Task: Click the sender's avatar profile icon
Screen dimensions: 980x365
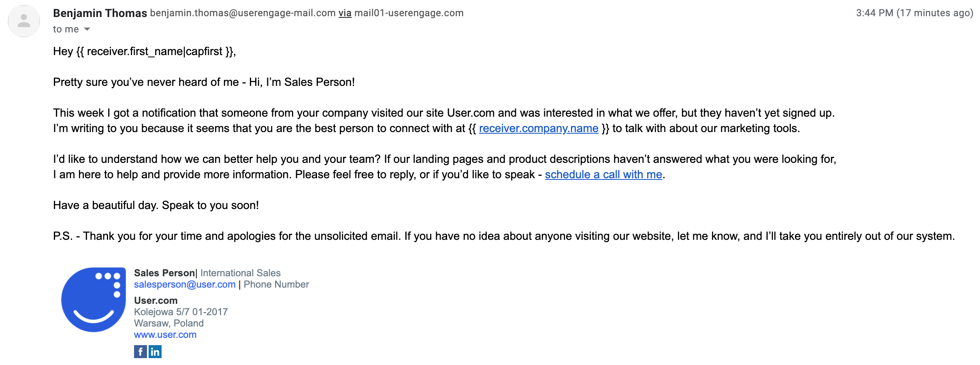Action: coord(24,21)
